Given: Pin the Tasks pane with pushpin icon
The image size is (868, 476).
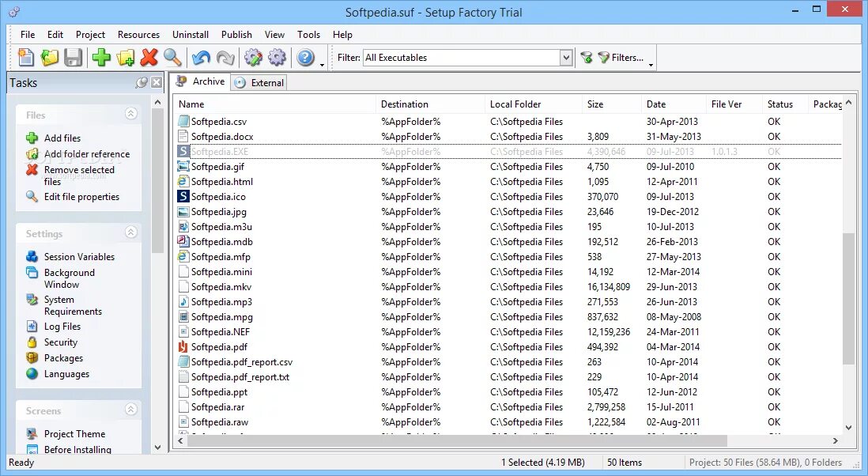Looking at the screenshot, I should (x=142, y=82).
